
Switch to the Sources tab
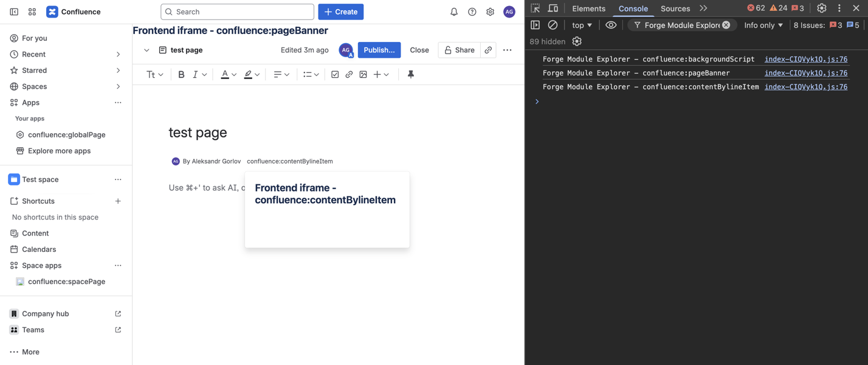point(675,9)
